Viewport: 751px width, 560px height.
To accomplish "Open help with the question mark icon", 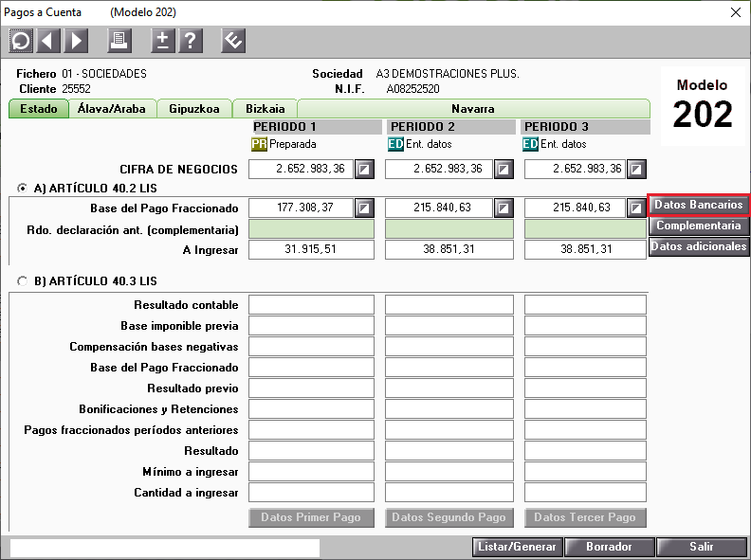I will point(191,41).
